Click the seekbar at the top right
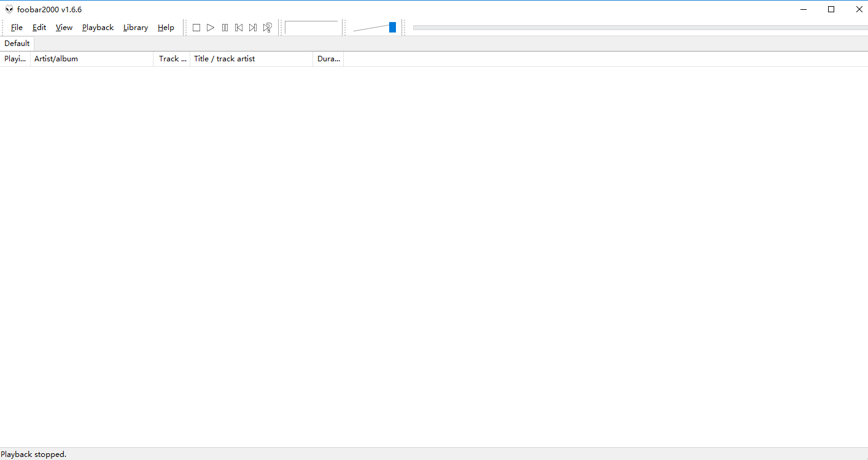 point(638,27)
